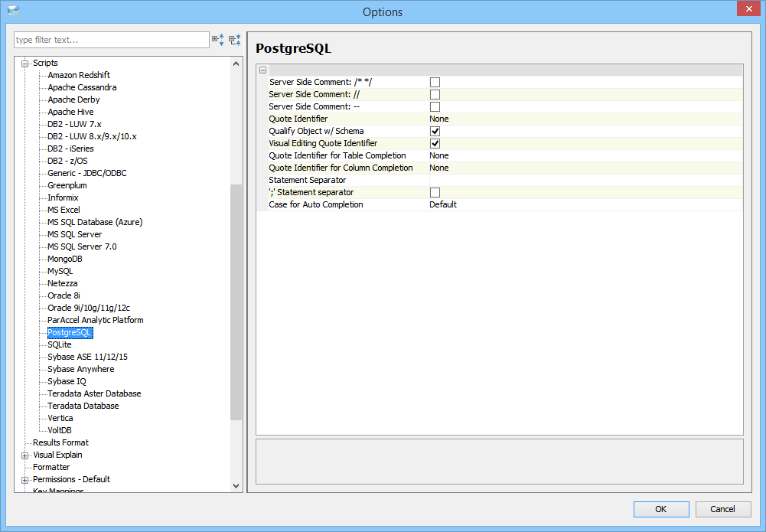
Task: Click the Cancel button
Action: (722, 509)
